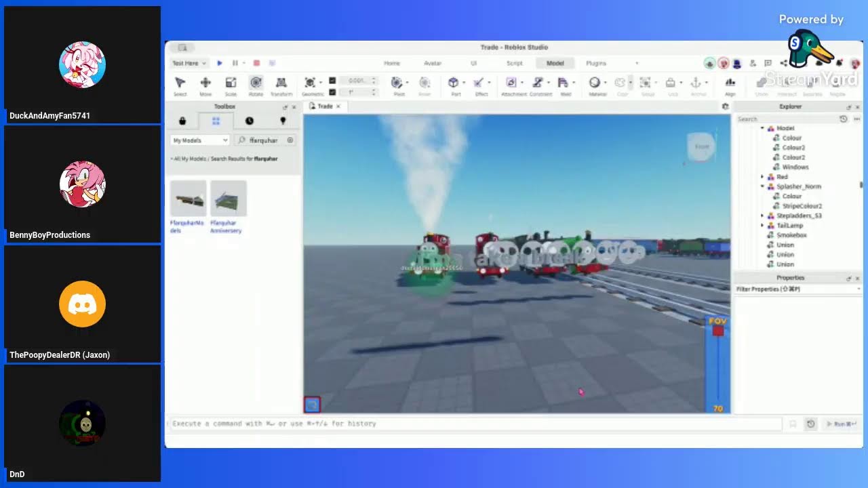Switch to the Avatar ribbon tab
Viewport: 868px width, 488px height.
433,63
